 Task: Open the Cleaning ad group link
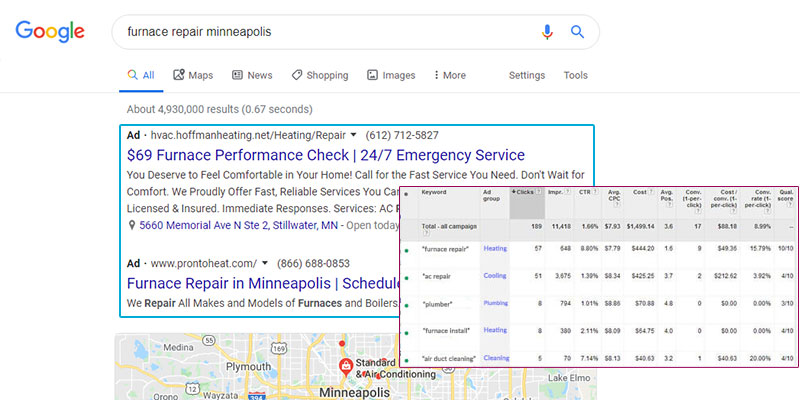pos(496,358)
